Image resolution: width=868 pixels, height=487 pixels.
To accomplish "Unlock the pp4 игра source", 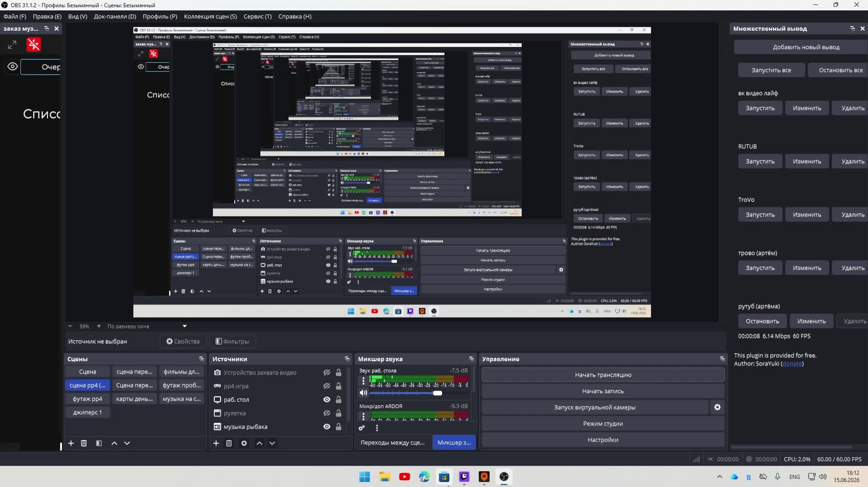I will coord(339,386).
